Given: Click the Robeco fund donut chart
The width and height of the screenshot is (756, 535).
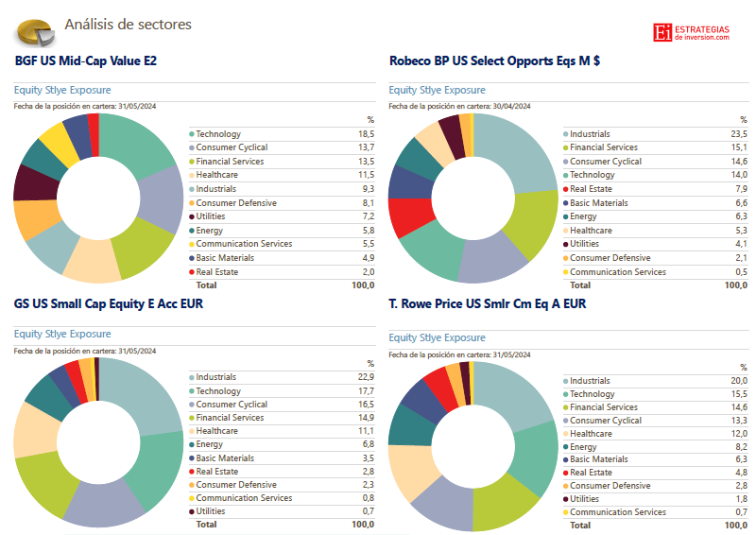Looking at the screenshot, I should [x=473, y=198].
